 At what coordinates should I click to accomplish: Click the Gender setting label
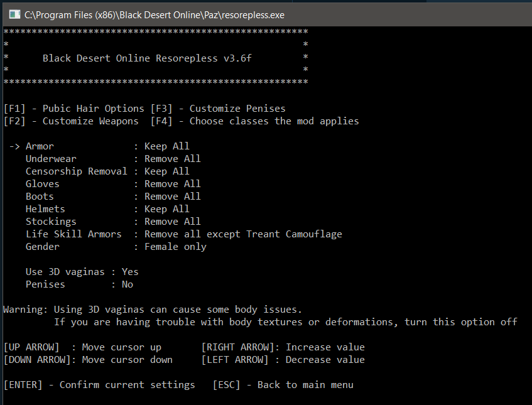(43, 247)
